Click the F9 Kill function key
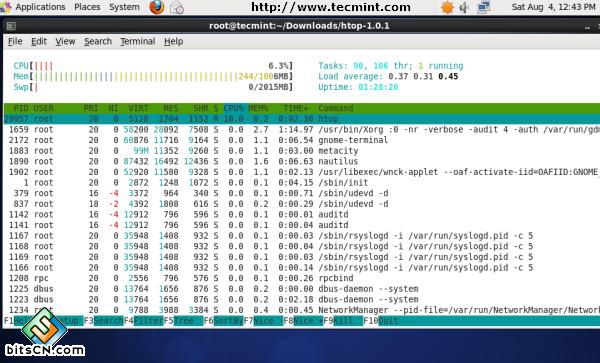The width and height of the screenshot is (600, 363). [x=343, y=321]
